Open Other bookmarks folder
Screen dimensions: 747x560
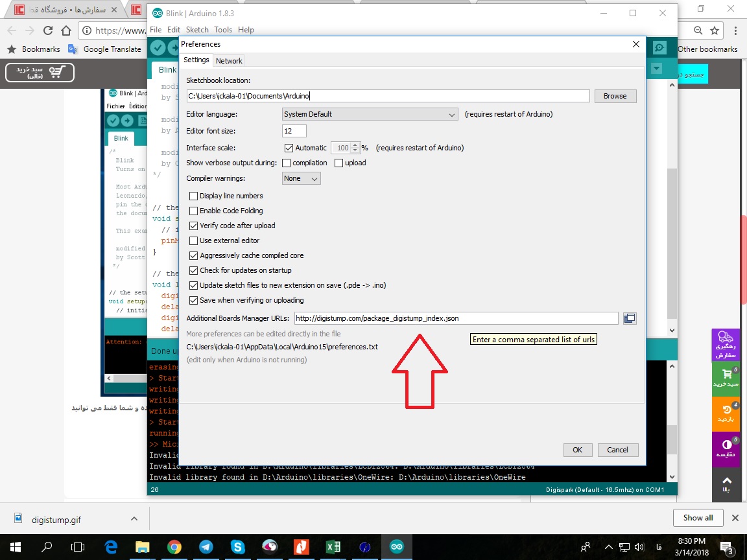pos(707,49)
